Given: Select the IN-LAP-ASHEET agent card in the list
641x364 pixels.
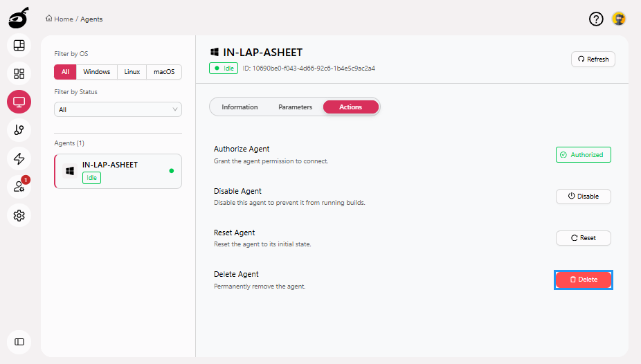Looking at the screenshot, I should pyautogui.click(x=118, y=171).
